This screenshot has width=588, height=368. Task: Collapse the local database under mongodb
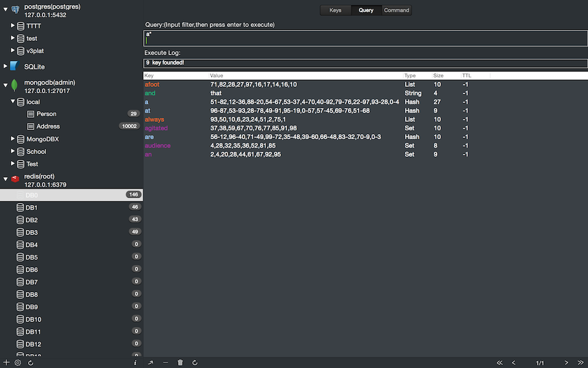pos(13,102)
